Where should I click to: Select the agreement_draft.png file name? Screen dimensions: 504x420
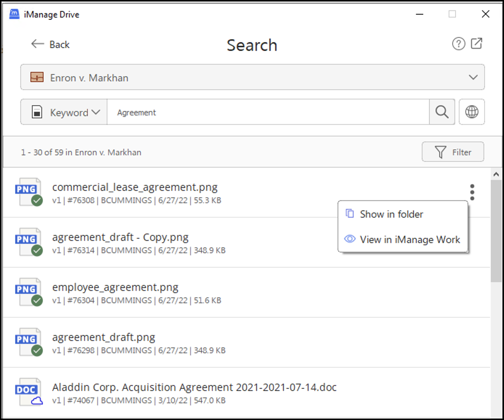pos(103,337)
